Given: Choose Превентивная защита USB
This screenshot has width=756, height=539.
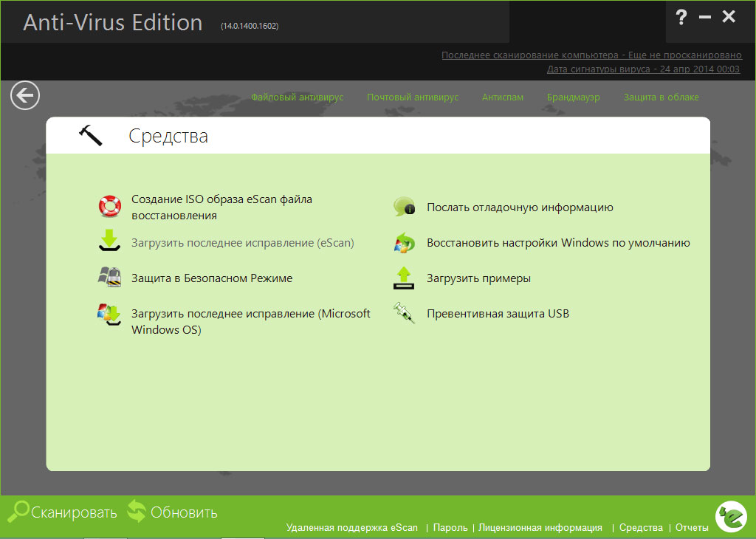Looking at the screenshot, I should point(498,313).
